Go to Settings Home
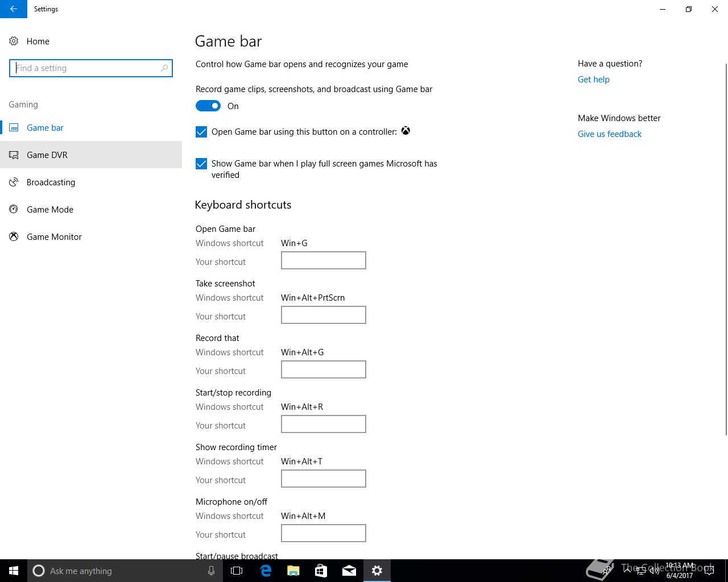This screenshot has height=582, width=728. click(x=91, y=41)
